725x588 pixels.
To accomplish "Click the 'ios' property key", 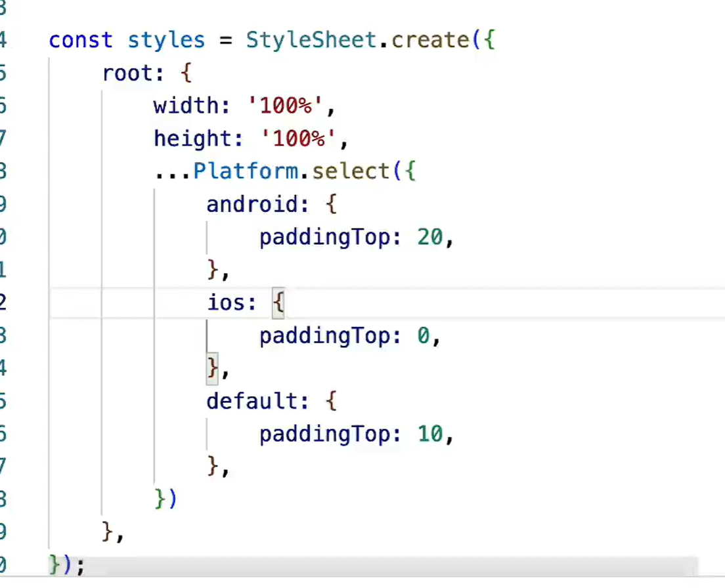I will [x=225, y=303].
